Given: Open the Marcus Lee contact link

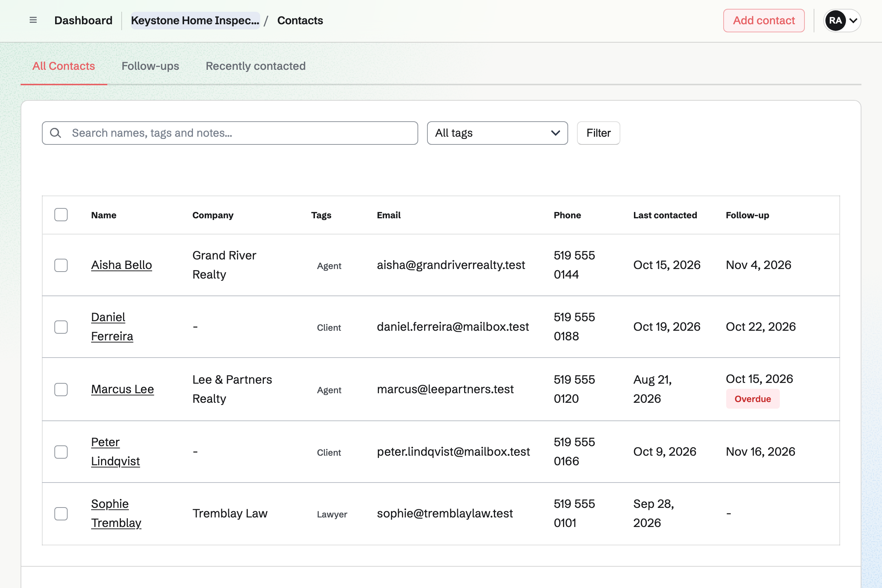Looking at the screenshot, I should 123,389.
